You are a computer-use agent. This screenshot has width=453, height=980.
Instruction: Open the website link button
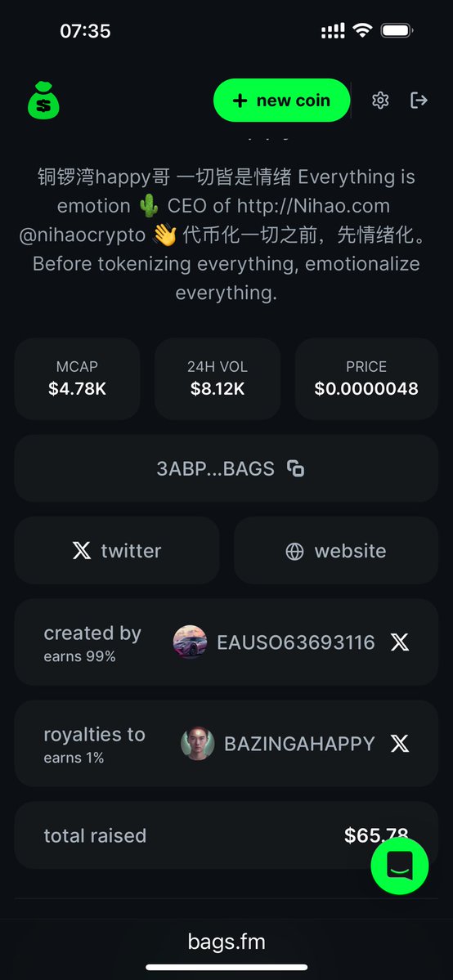click(336, 551)
